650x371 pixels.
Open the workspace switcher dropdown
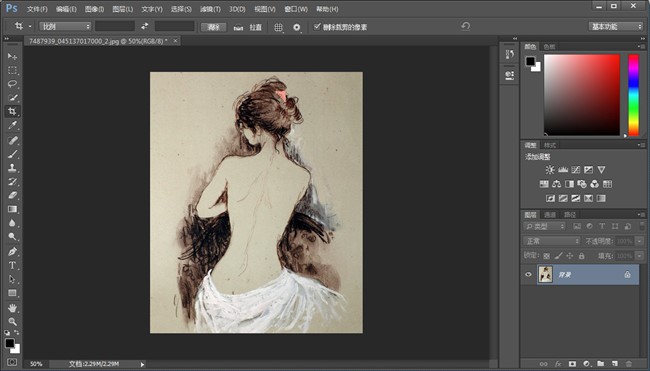point(615,27)
